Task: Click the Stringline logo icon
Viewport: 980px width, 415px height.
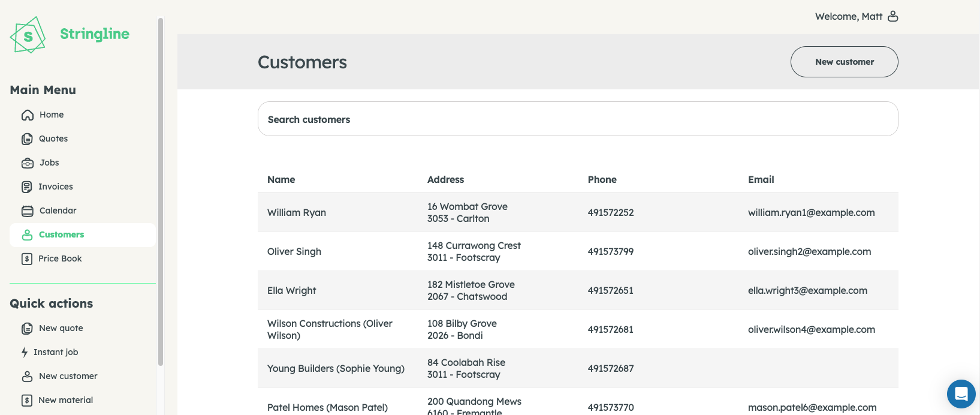Action: (x=28, y=35)
